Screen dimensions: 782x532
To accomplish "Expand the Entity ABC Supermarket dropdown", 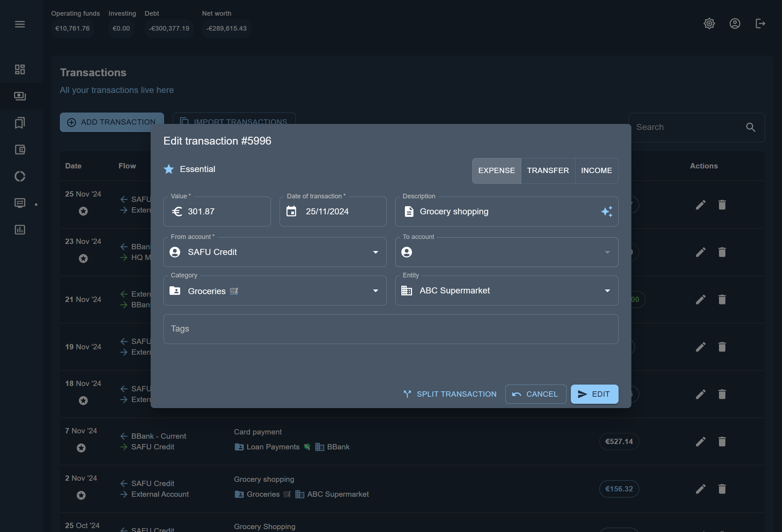I will (x=607, y=291).
